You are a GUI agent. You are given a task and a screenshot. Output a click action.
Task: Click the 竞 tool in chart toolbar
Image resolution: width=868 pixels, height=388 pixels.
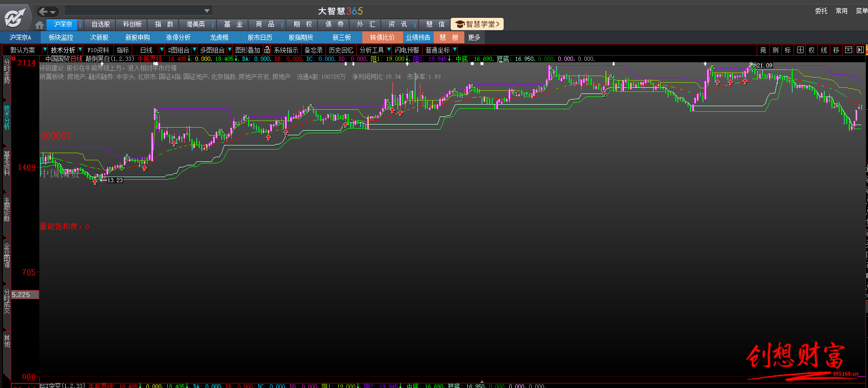click(x=763, y=50)
